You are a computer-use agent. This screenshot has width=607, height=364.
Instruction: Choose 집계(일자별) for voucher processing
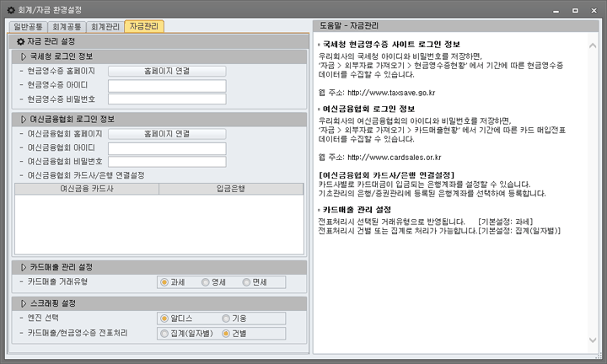coord(164,334)
